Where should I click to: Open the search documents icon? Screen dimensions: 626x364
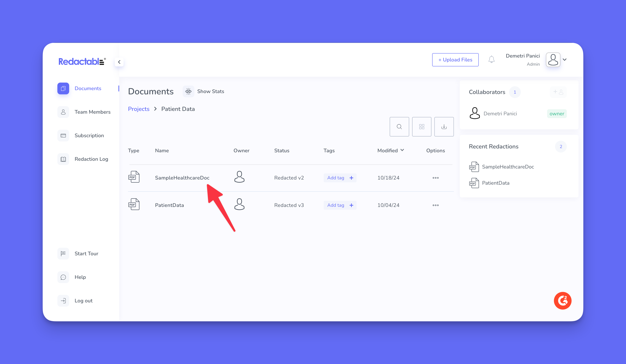(399, 127)
